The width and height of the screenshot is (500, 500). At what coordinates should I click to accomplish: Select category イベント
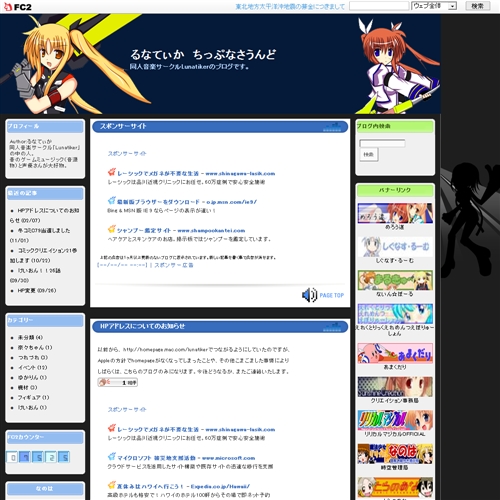click(32, 367)
